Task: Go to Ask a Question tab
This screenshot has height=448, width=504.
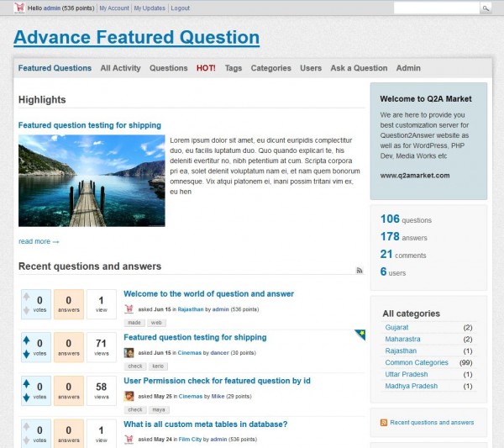Action: click(359, 68)
